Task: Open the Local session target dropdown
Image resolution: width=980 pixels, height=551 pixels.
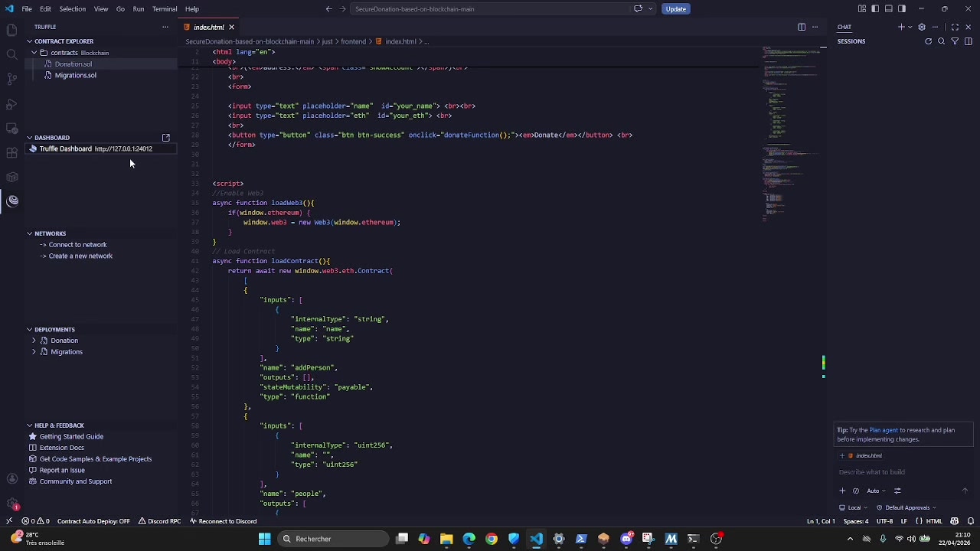Action: pyautogui.click(x=854, y=507)
